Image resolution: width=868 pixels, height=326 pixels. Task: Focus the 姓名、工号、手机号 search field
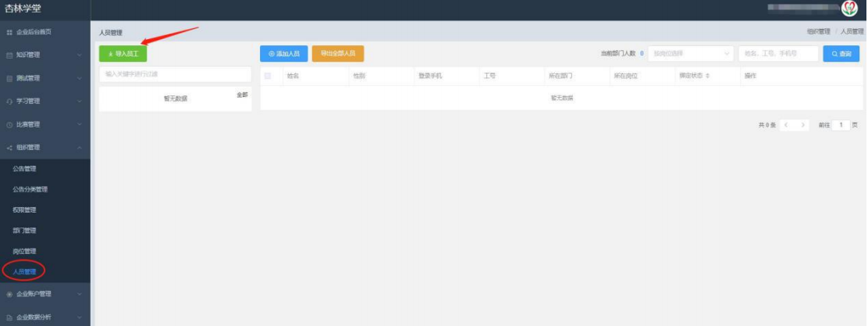point(778,54)
